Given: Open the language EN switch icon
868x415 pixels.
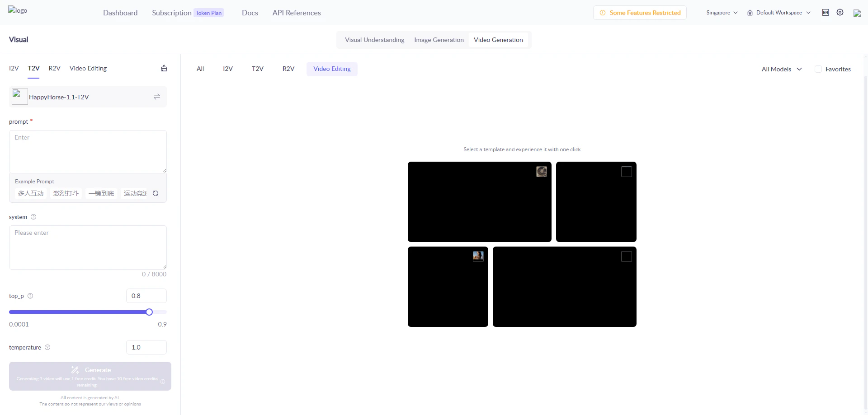Looking at the screenshot, I should [826, 13].
